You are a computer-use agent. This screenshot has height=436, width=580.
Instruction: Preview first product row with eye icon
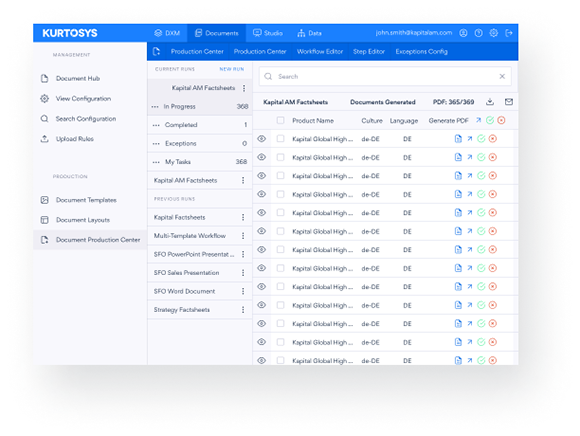(x=262, y=139)
